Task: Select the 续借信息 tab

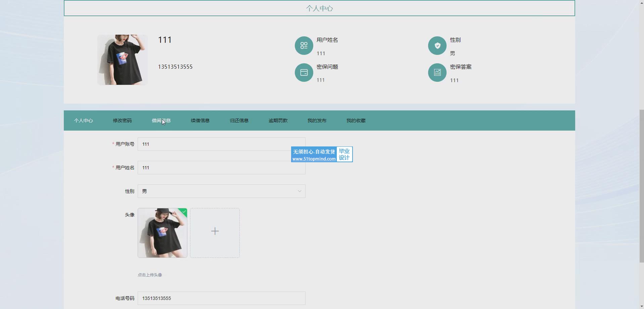Action: point(200,121)
